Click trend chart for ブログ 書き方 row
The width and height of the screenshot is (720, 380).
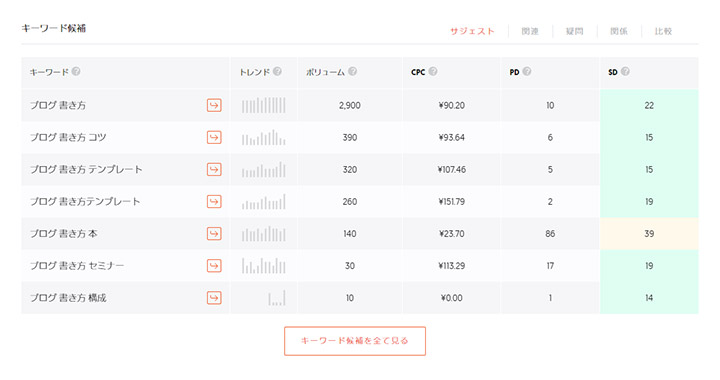pyautogui.click(x=264, y=105)
